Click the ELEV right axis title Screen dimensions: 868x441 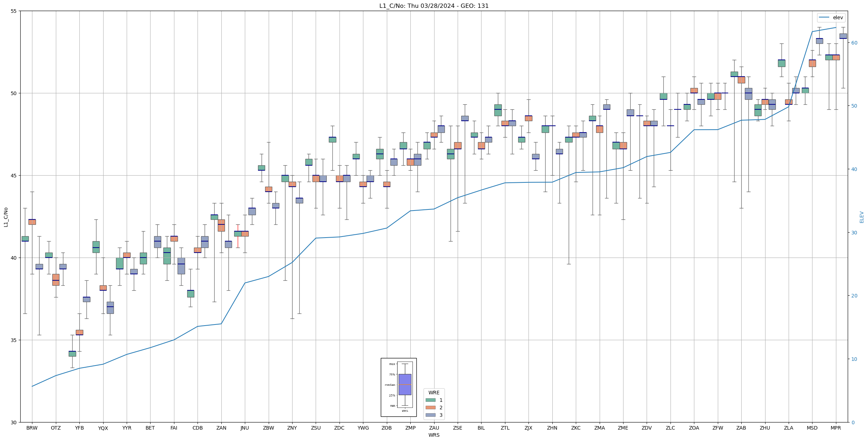click(862, 217)
